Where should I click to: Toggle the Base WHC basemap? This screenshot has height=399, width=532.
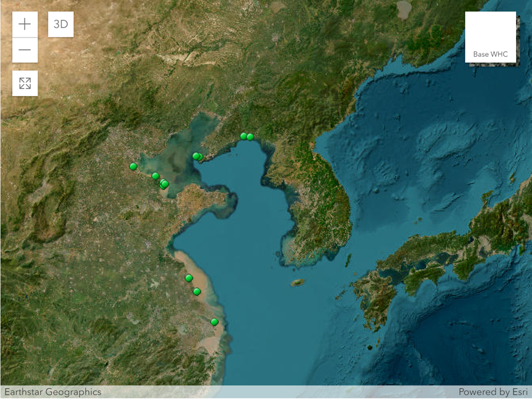coord(490,37)
